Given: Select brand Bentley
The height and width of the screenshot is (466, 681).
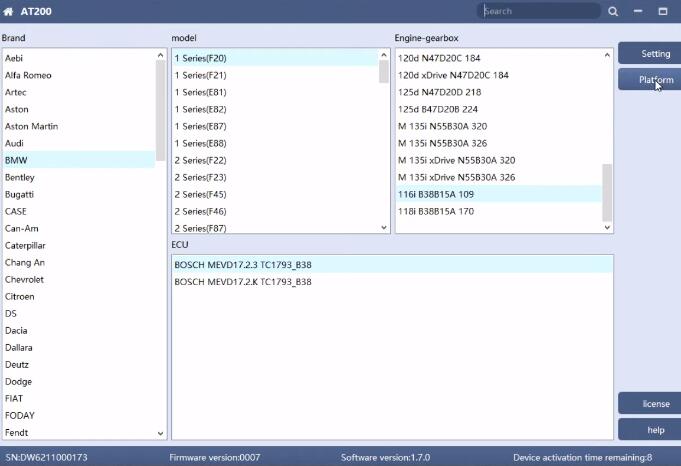Looking at the screenshot, I should point(79,177).
